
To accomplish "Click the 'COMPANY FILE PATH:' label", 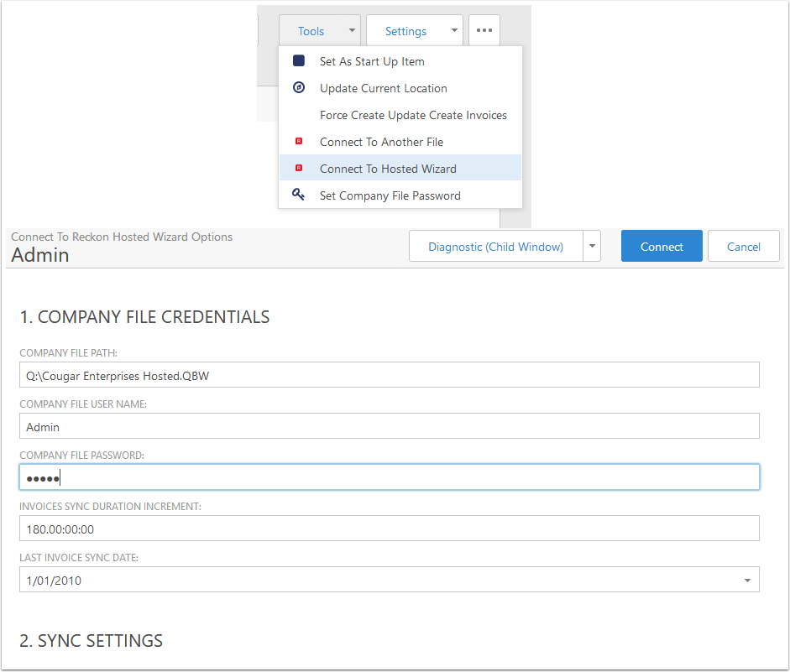I will pyautogui.click(x=69, y=353).
